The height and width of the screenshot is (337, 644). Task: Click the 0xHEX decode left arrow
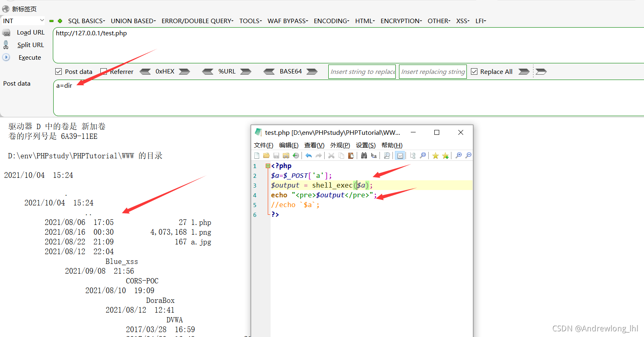(x=145, y=71)
